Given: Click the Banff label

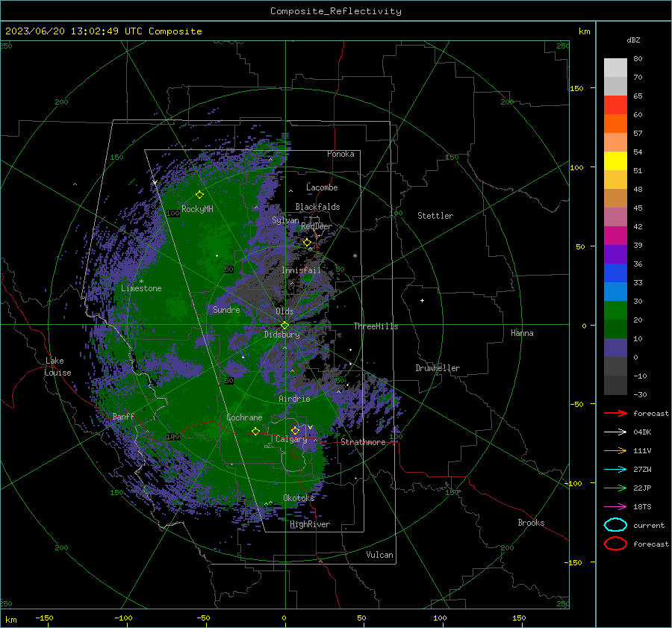Looking at the screenshot, I should pos(123,417).
